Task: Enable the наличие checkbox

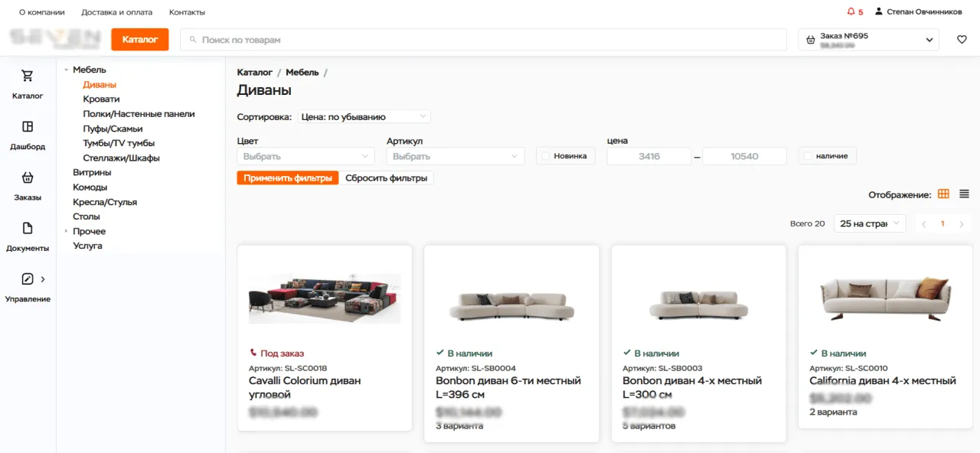Action: click(808, 156)
